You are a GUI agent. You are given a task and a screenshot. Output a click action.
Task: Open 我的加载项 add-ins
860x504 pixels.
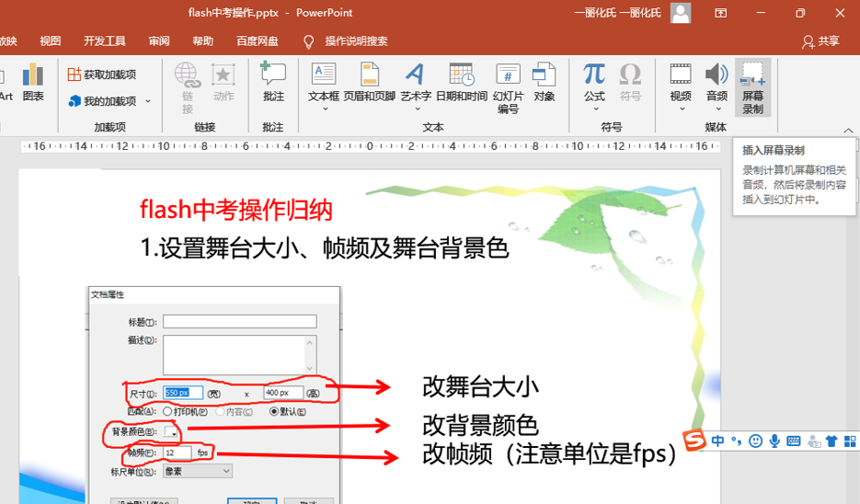click(103, 101)
